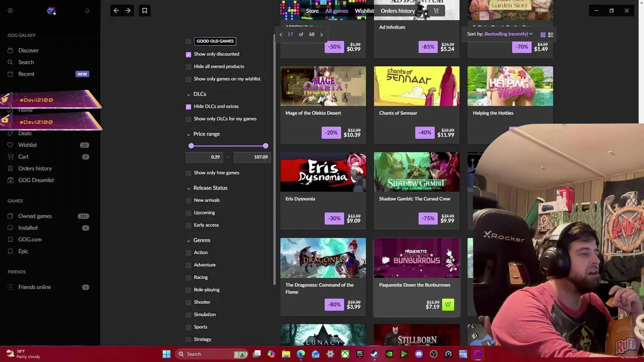The width and height of the screenshot is (644, 362).
Task: Filter by Adventure genre
Action: [189, 265]
